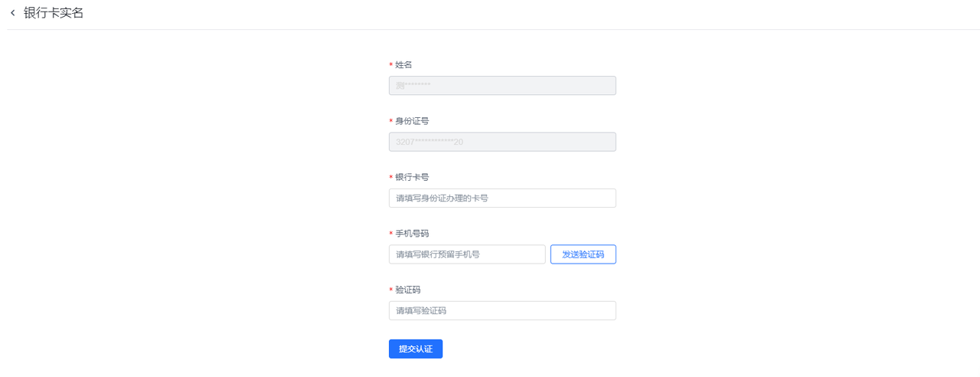The image size is (980, 377).
Task: Click the red required asterisk beside 姓名
Action: [391, 65]
